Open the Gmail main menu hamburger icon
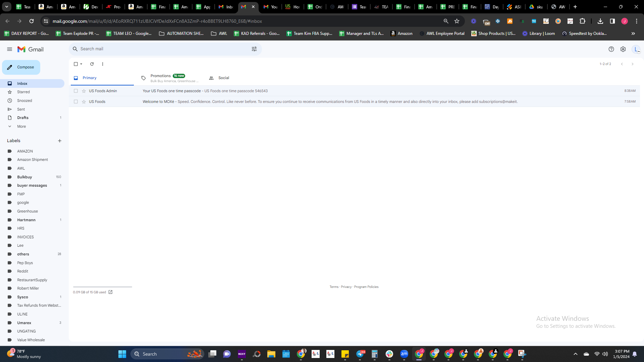644x362 pixels. [9, 49]
